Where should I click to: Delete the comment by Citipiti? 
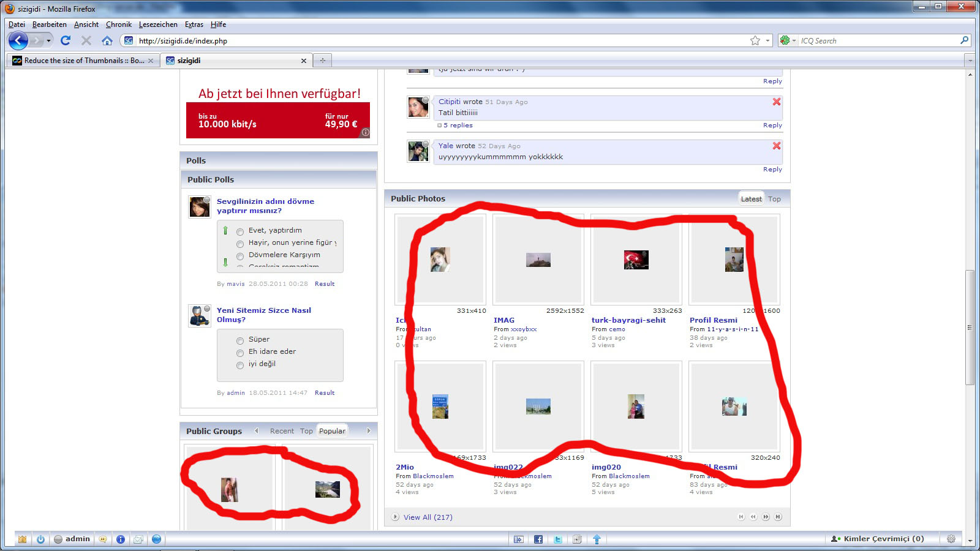pyautogui.click(x=776, y=102)
